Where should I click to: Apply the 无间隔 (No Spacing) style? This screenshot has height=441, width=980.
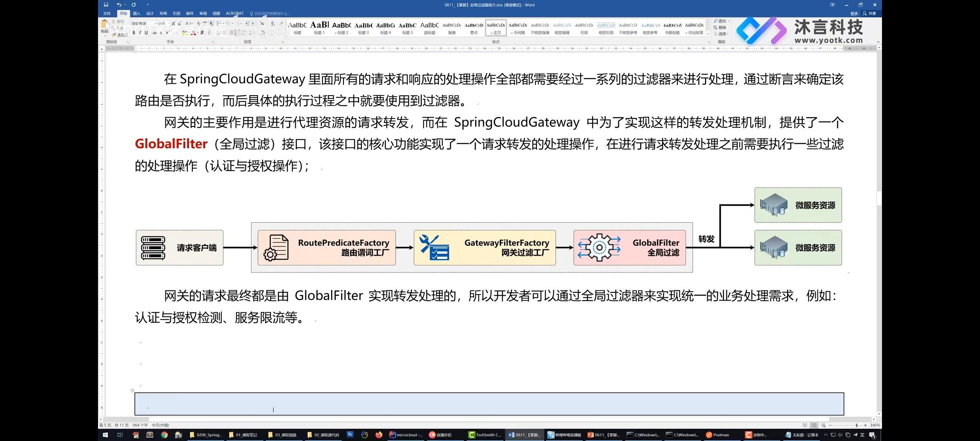518,28
